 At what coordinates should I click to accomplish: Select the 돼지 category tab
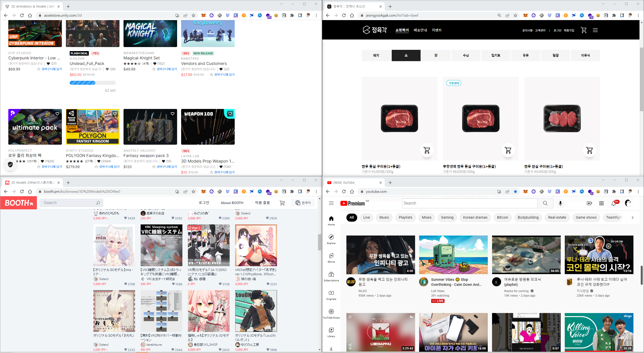tap(376, 55)
